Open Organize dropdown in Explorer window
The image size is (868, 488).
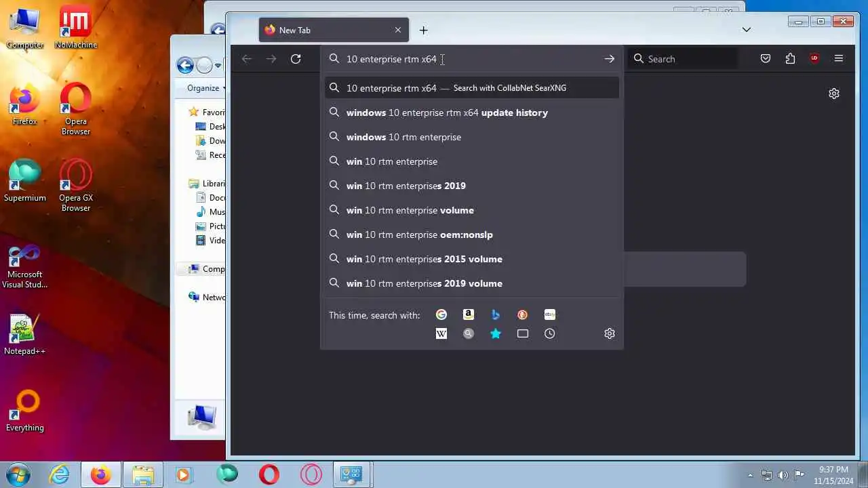pos(206,88)
